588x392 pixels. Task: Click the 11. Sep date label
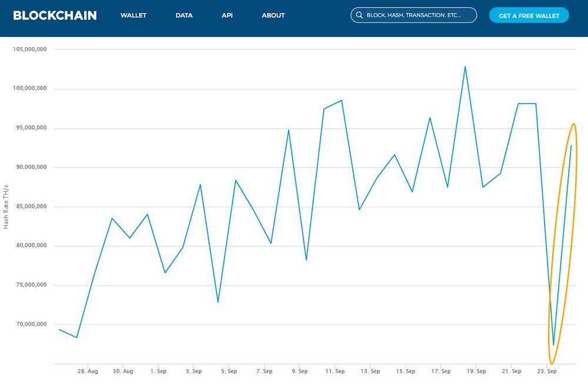coord(335,371)
